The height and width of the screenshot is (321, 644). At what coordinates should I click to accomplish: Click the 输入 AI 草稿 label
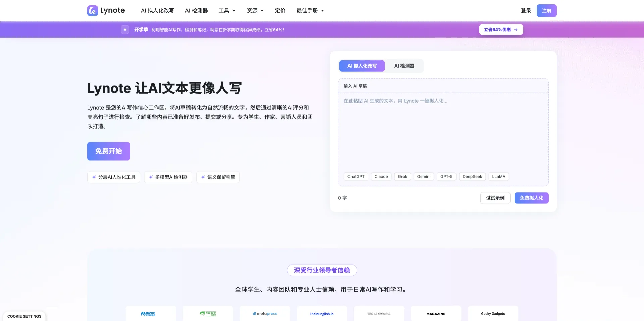(x=355, y=86)
